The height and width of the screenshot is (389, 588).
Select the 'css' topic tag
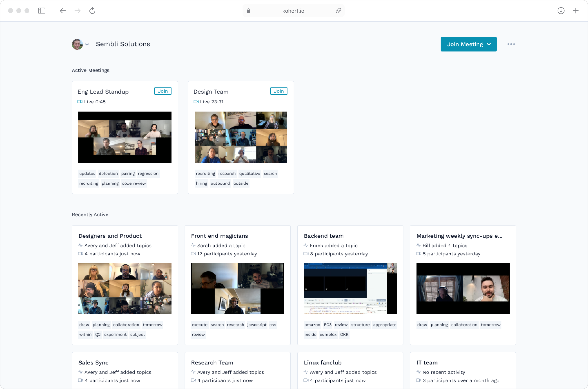pyautogui.click(x=273, y=325)
